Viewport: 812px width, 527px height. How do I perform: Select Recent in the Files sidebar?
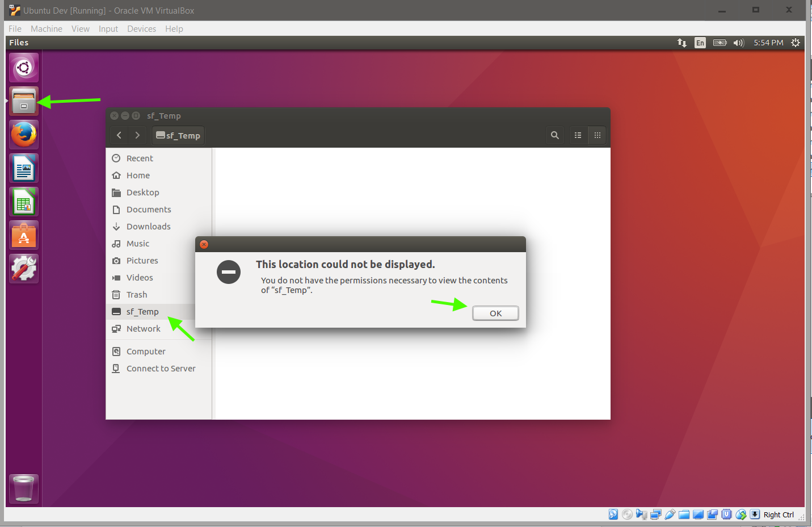pyautogui.click(x=159, y=158)
